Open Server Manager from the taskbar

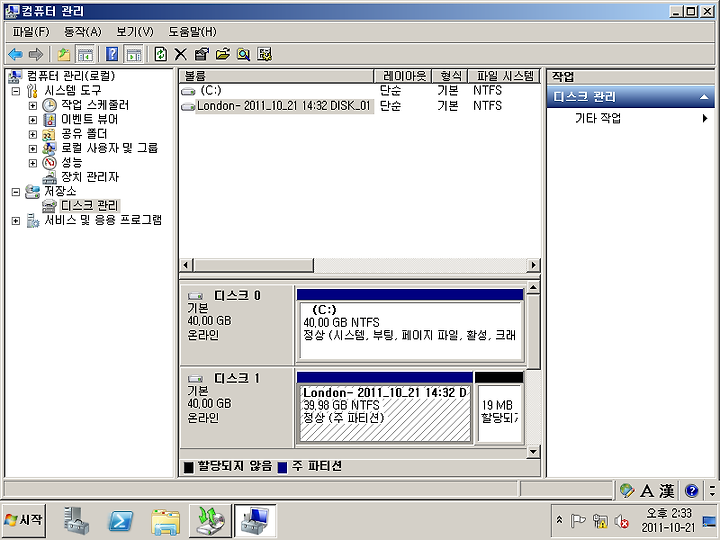[76, 521]
